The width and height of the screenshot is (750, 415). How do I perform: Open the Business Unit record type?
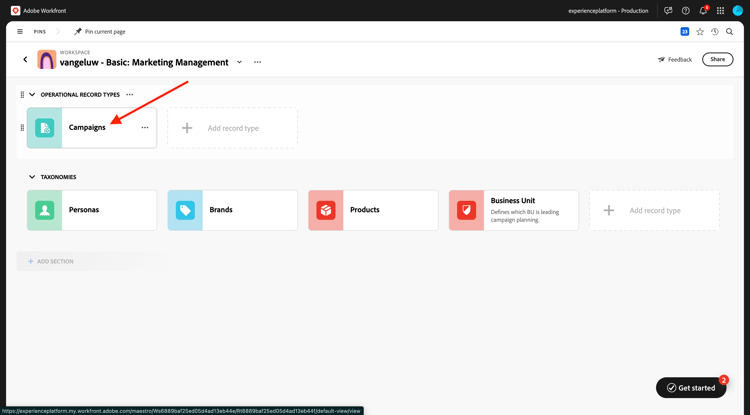[x=514, y=210]
